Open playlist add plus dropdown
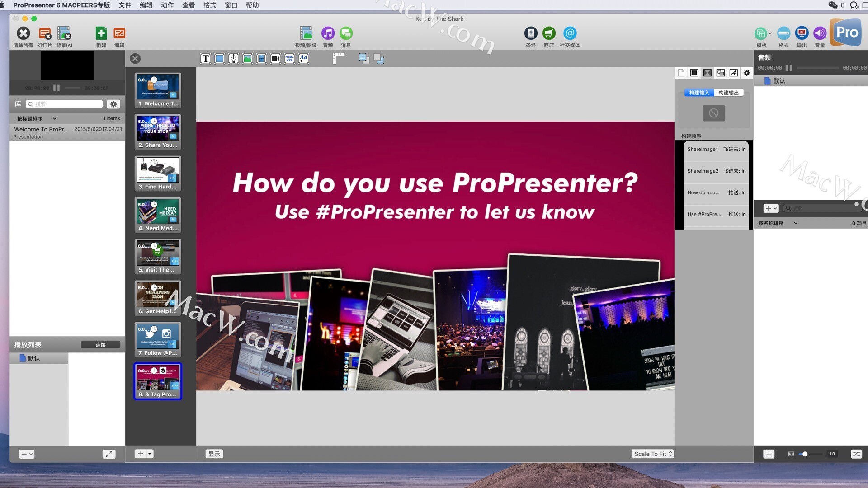This screenshot has width=868, height=488. (27, 455)
